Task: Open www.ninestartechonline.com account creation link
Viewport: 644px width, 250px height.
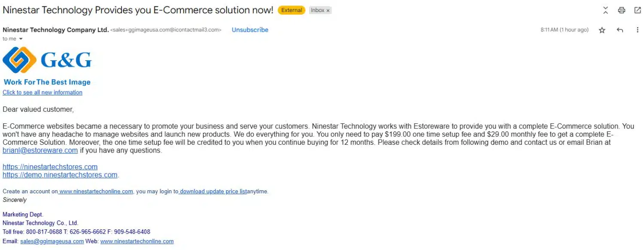Action: pyautogui.click(x=96, y=192)
